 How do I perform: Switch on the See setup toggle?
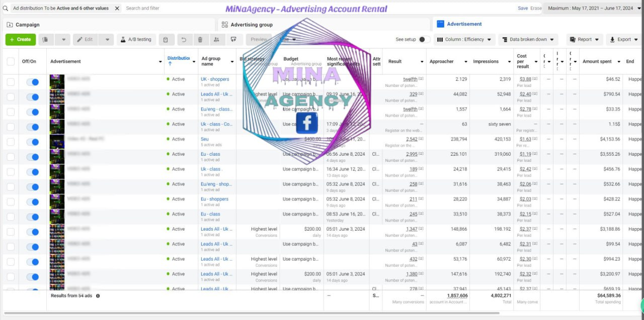[x=424, y=40]
